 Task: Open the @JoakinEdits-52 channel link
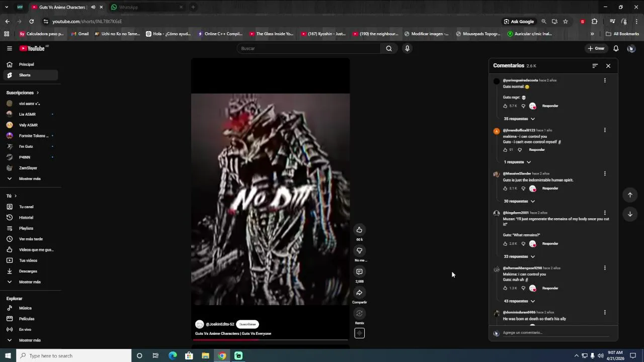(x=220, y=325)
